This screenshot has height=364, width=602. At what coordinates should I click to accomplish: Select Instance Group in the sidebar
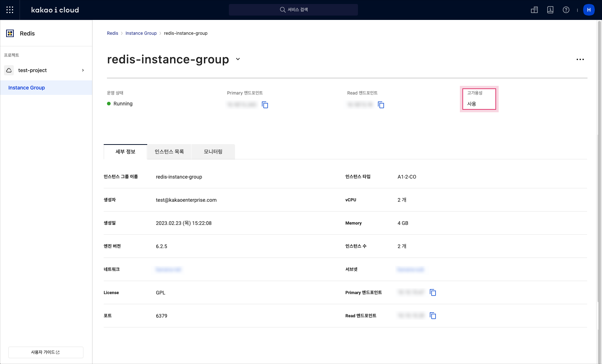click(x=46, y=88)
